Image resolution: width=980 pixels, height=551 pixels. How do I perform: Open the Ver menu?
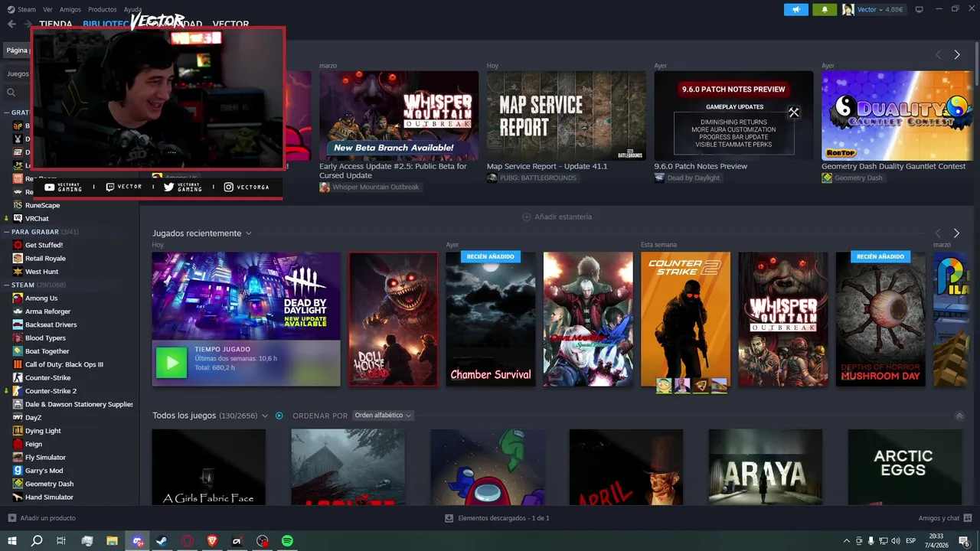click(x=48, y=9)
